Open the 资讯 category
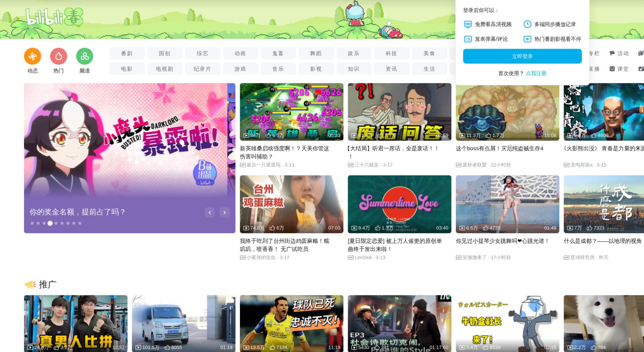644x352 pixels. [x=391, y=69]
